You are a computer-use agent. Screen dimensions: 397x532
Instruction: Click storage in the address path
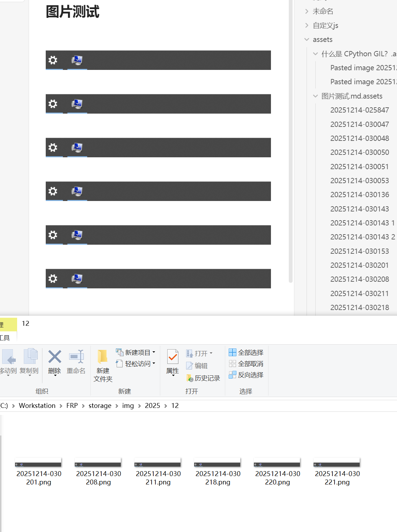click(x=100, y=405)
